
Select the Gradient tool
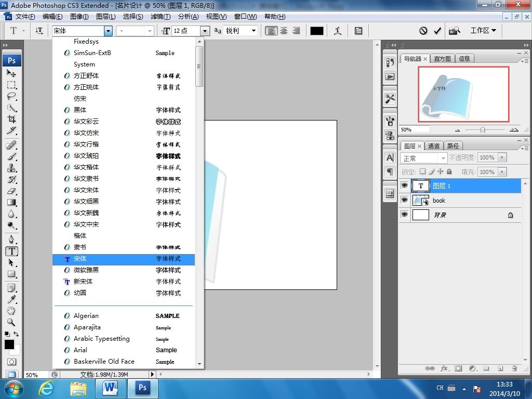[11, 203]
